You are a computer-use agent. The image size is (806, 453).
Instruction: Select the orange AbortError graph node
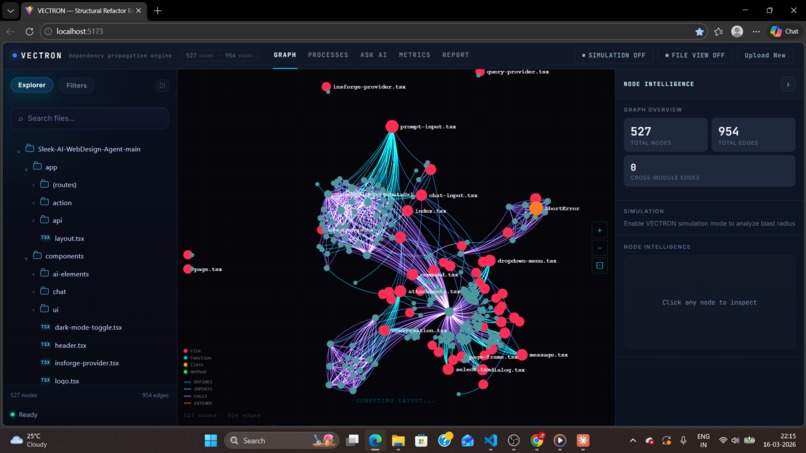(536, 208)
